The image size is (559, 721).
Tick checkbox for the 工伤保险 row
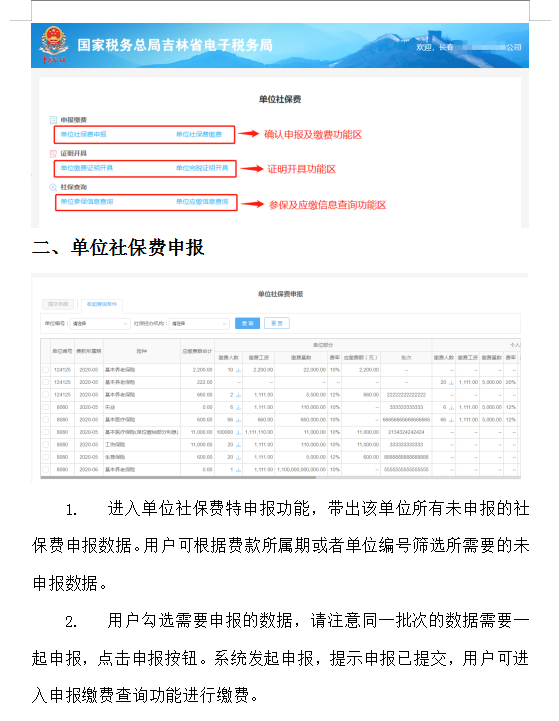(46, 445)
